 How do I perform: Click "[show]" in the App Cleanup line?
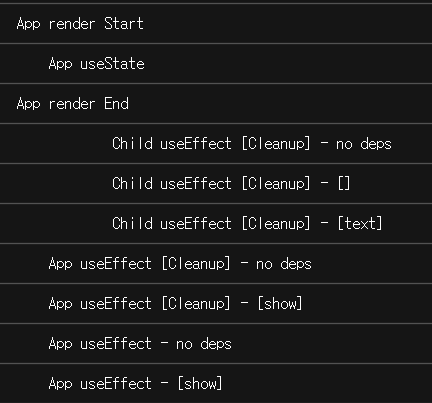(280, 304)
